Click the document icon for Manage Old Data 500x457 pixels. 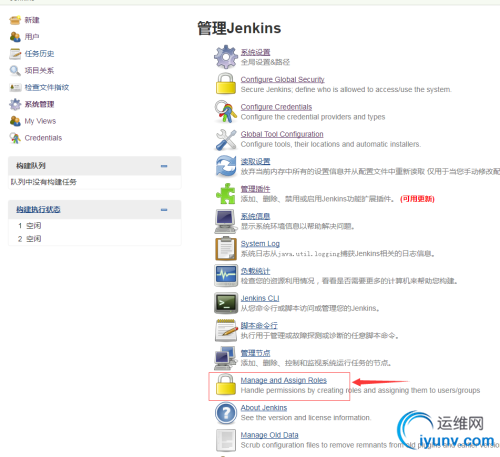226,440
